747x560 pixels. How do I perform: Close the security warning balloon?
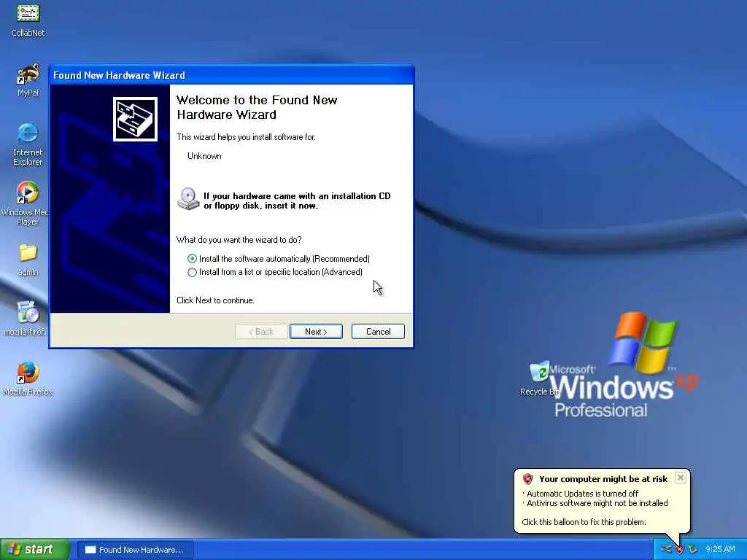pos(681,478)
